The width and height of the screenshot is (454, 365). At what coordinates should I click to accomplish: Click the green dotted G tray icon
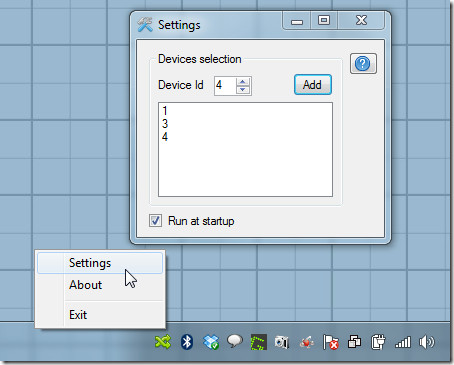click(258, 342)
